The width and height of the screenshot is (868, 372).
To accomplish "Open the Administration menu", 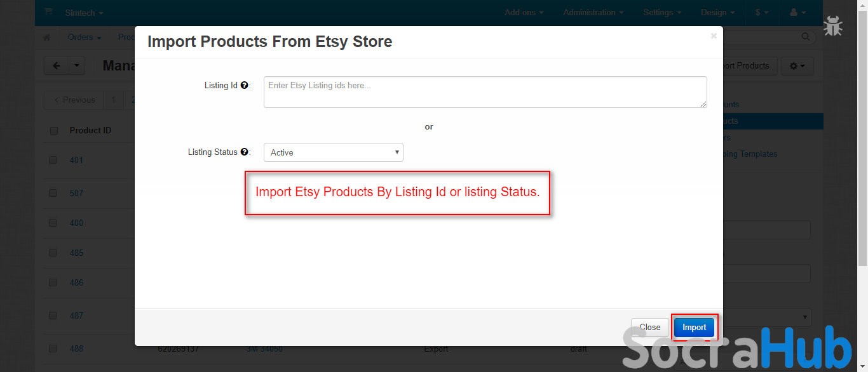I will click(593, 13).
